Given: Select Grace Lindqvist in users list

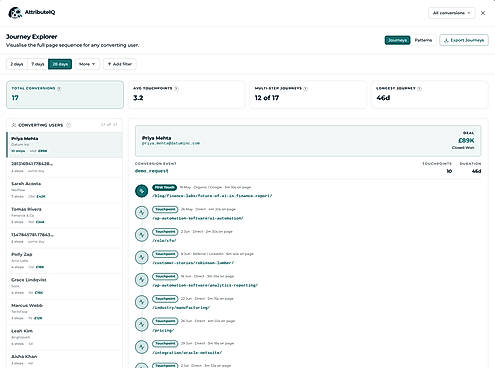Looking at the screenshot, I should [x=64, y=286].
